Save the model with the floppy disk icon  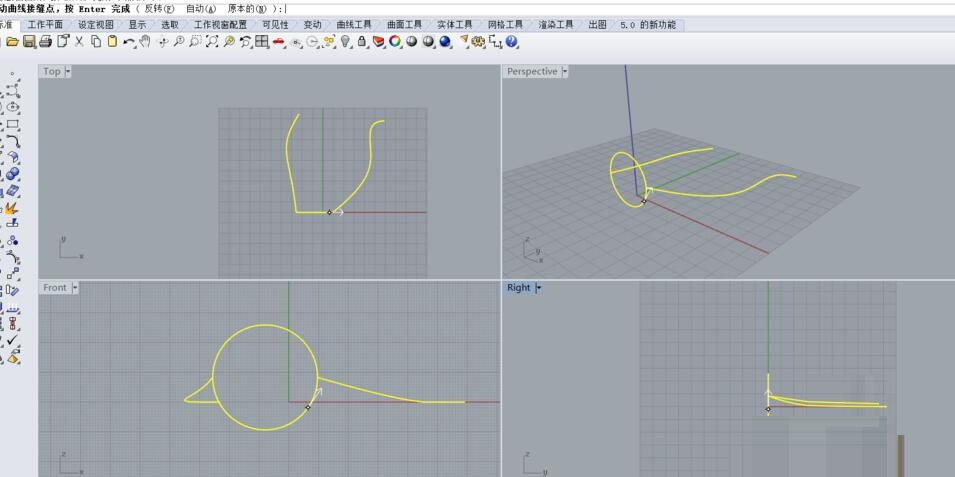(x=29, y=42)
